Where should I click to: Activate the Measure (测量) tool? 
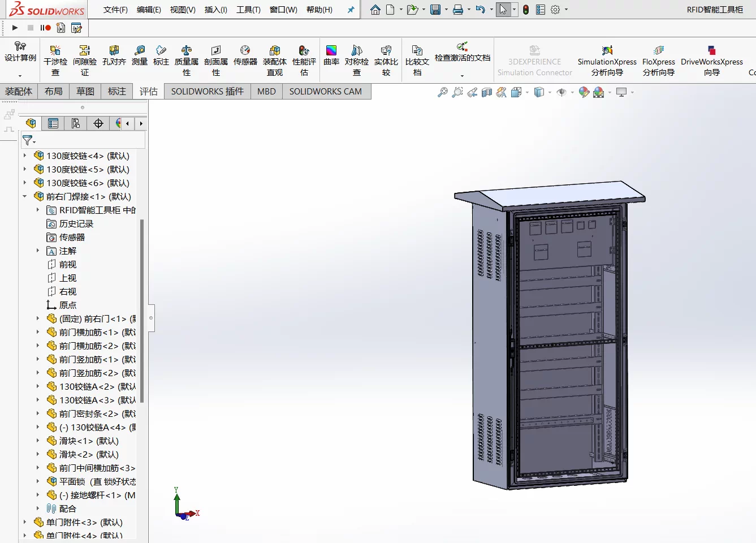pos(140,55)
